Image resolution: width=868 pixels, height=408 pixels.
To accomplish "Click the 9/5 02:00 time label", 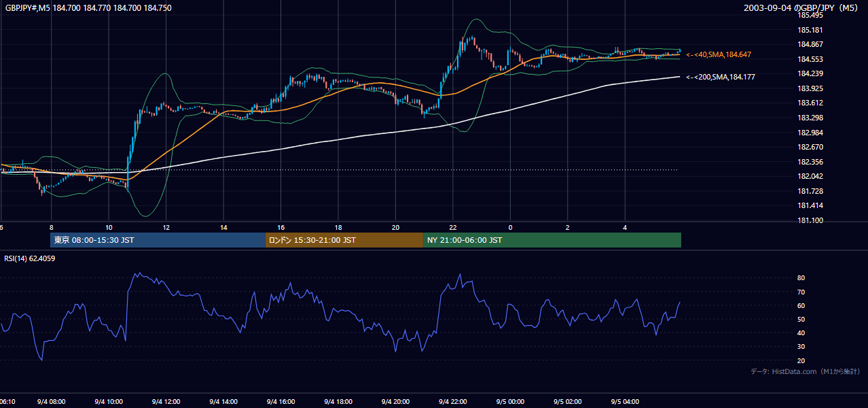I will click(x=568, y=402).
